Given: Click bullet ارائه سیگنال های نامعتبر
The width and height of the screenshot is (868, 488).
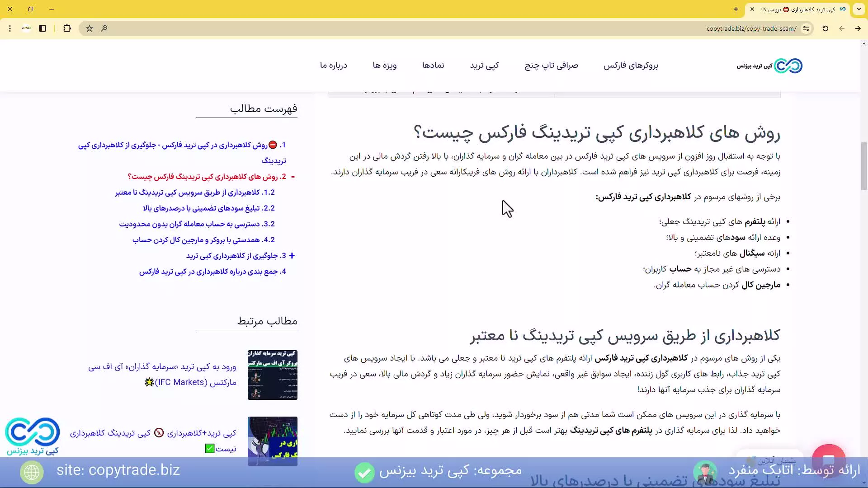Looking at the screenshot, I should tap(737, 253).
